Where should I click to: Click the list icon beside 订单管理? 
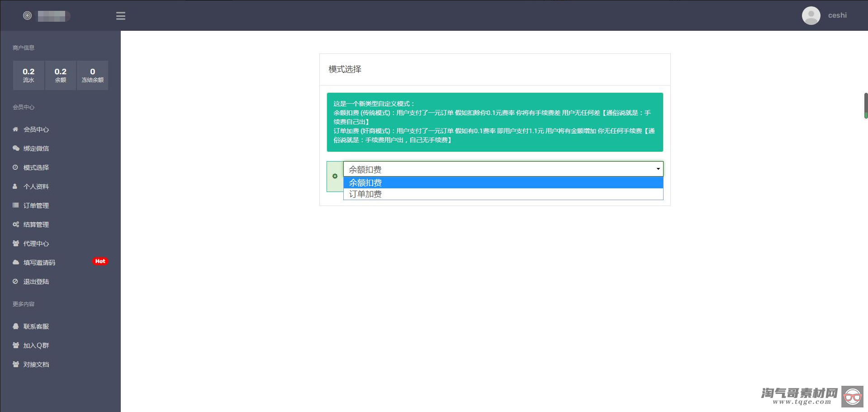tap(15, 206)
